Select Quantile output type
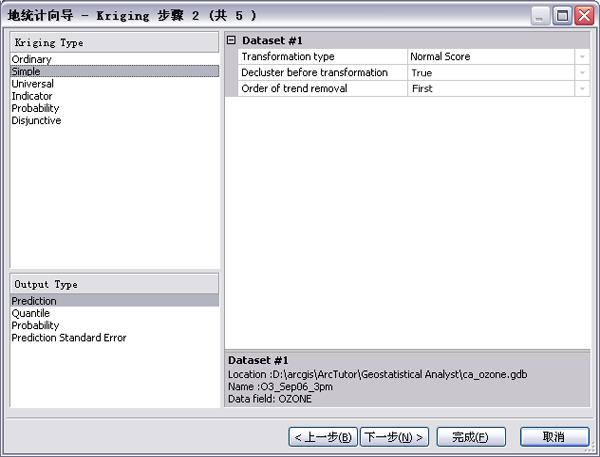The width and height of the screenshot is (600, 457). pos(31,313)
